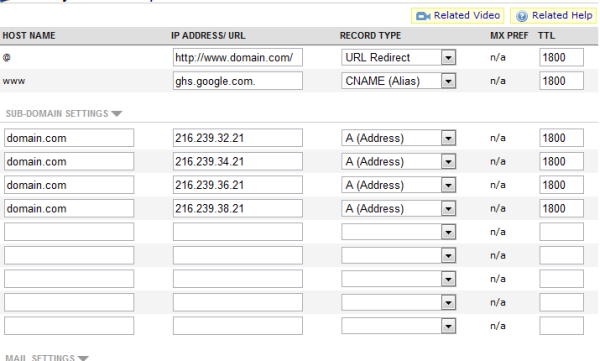Click the 216.239.34.21 IP address field
600x361 pixels.
(238, 162)
